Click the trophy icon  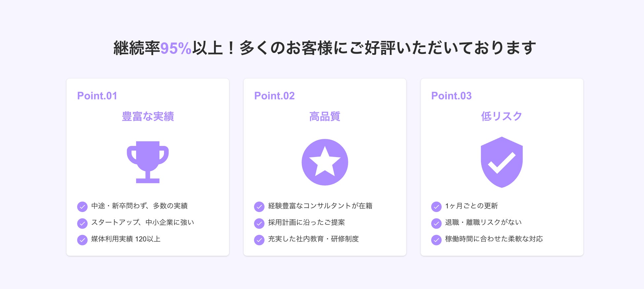tap(148, 162)
